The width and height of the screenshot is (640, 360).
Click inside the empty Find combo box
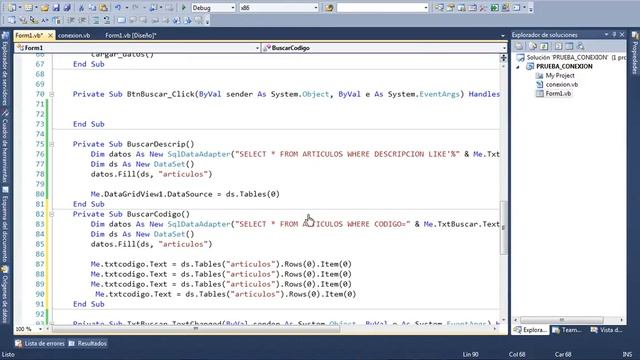(379, 8)
